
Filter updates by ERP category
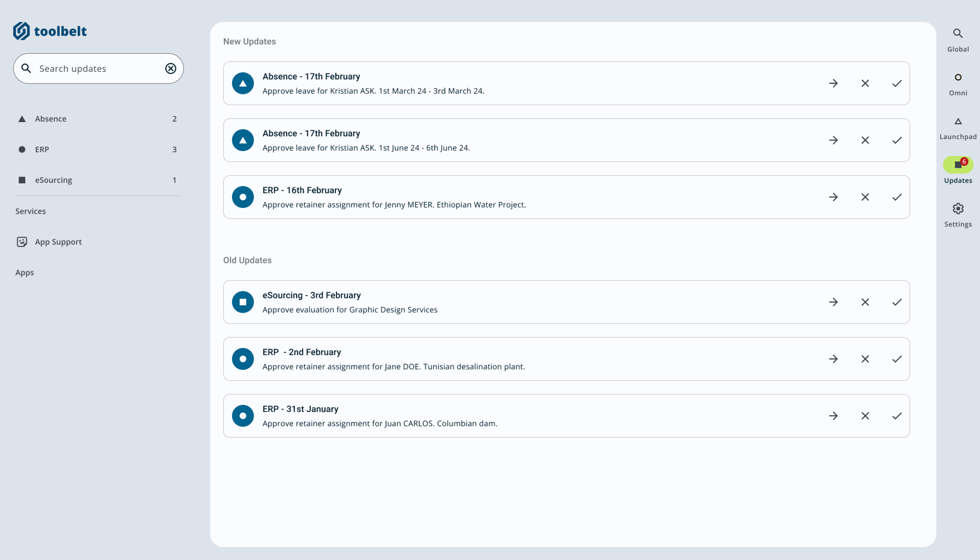(42, 149)
